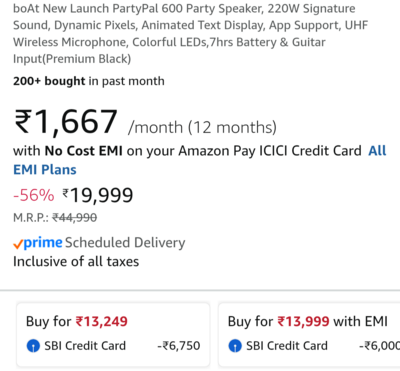Click Scheduled Delivery next to prime
Viewport: 400px width, 371px height.
(x=125, y=243)
